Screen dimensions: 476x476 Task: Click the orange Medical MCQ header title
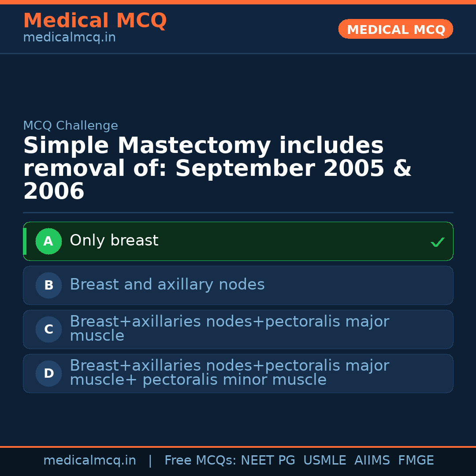(x=95, y=21)
